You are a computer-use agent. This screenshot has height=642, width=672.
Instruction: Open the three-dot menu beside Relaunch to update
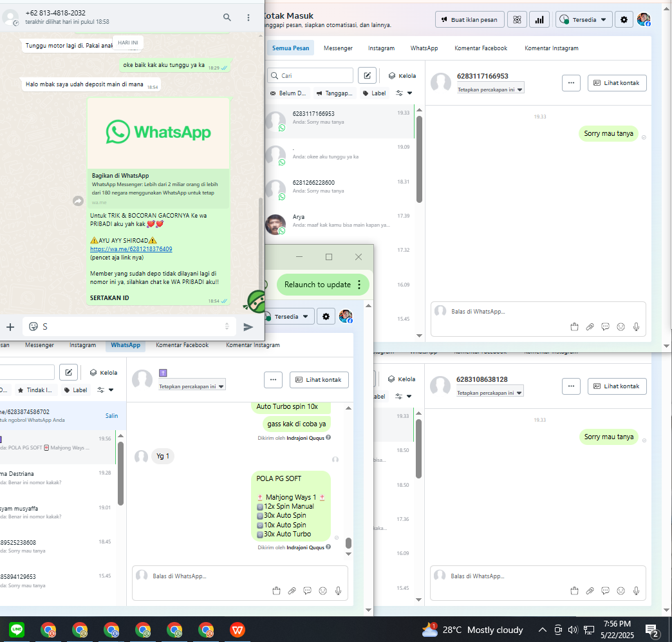pos(359,285)
